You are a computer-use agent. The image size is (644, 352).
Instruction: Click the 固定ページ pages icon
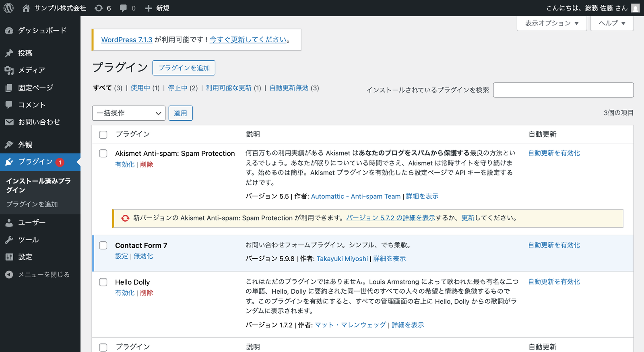[9, 88]
